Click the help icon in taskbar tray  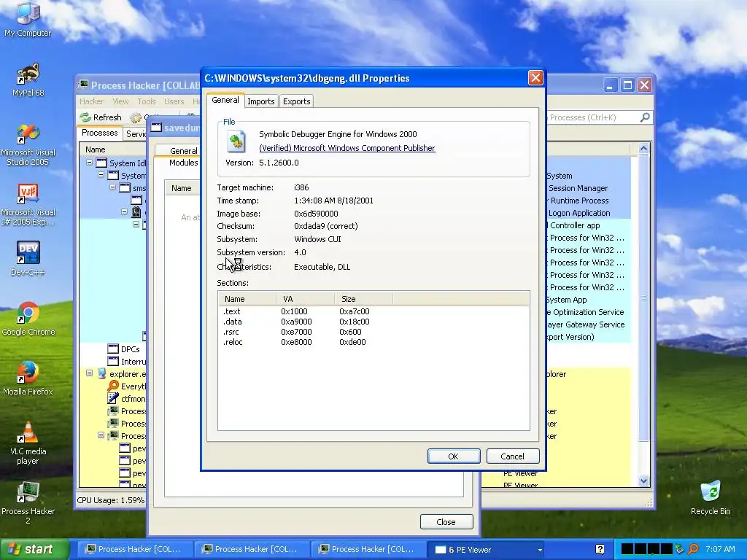pos(600,549)
